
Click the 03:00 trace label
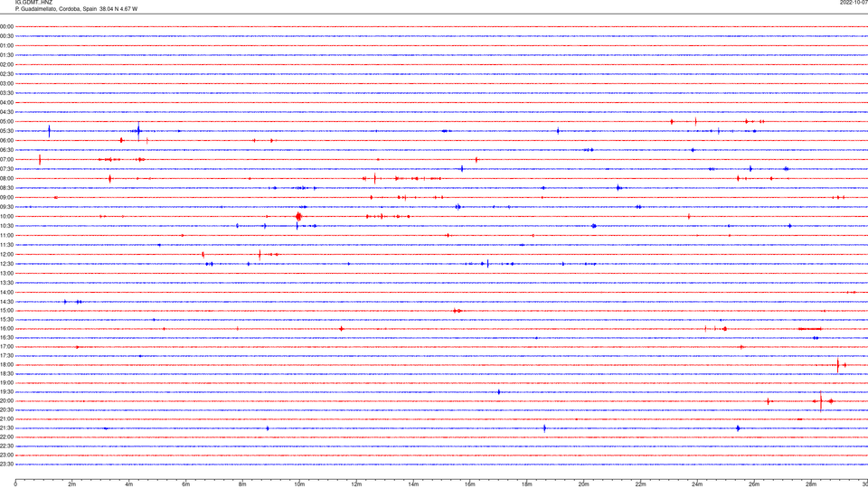6,83
